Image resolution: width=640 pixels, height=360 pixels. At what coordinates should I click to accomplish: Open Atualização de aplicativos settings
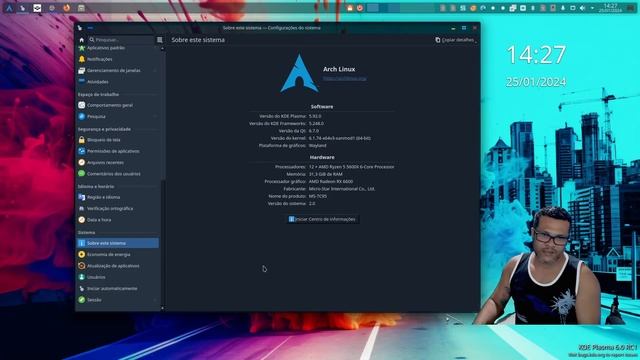[x=118, y=266]
